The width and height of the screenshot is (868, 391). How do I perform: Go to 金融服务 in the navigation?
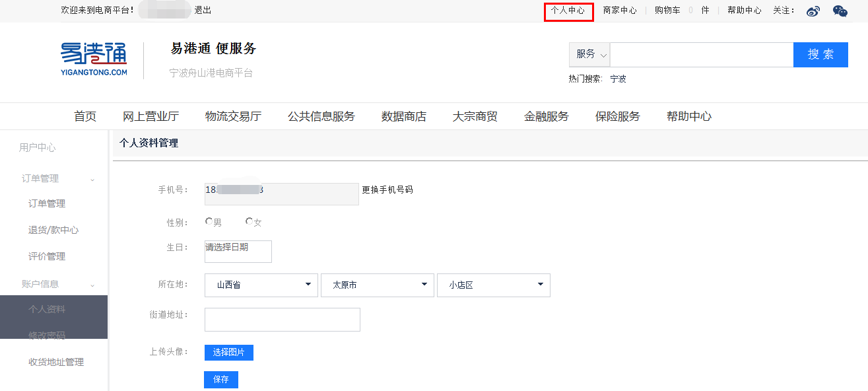pos(546,117)
